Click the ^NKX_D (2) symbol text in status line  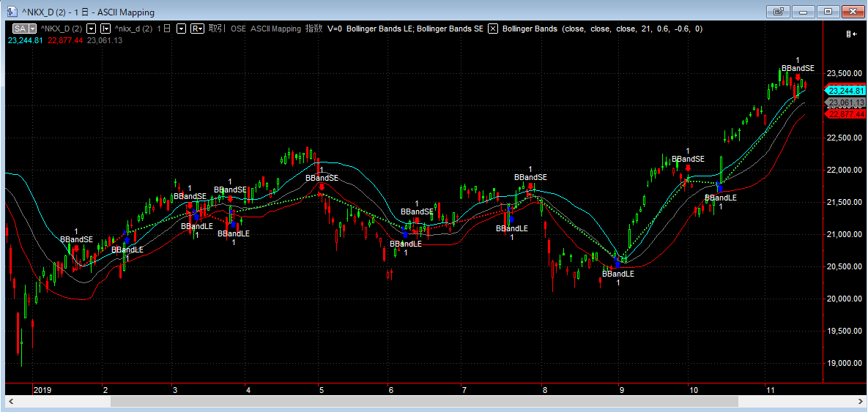(x=62, y=29)
